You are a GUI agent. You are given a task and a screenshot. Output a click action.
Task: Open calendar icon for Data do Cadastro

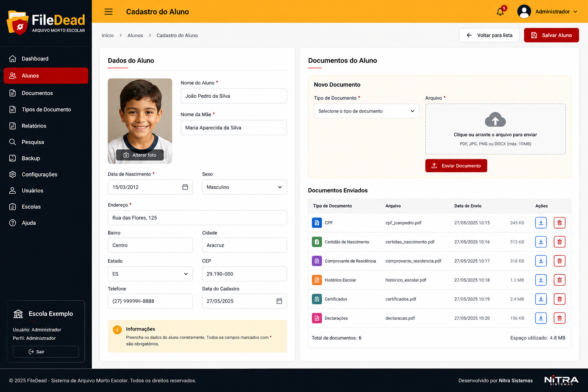coord(279,301)
